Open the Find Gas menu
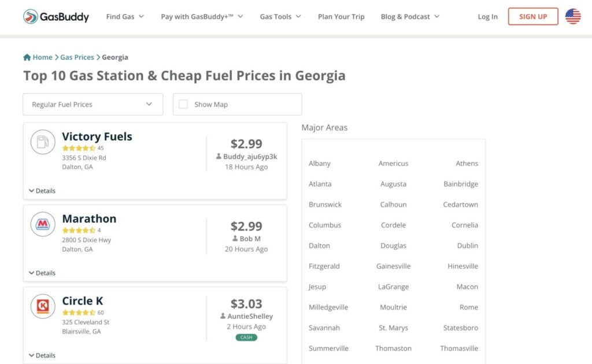The width and height of the screenshot is (592, 364). [125, 17]
